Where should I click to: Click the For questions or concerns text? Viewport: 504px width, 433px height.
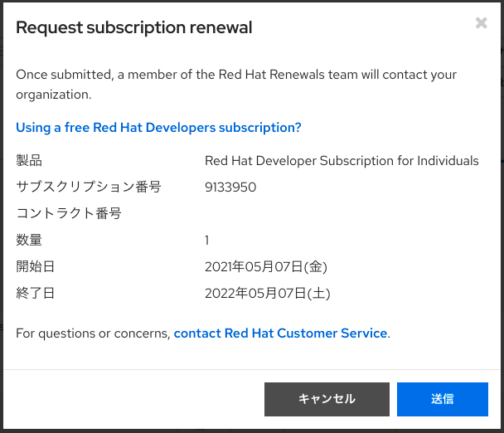(x=93, y=333)
